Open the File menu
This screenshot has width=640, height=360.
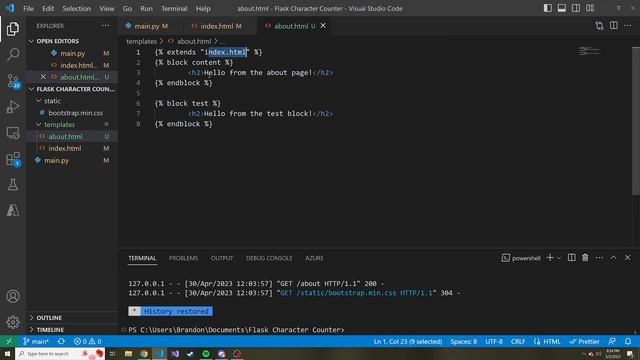click(28, 8)
